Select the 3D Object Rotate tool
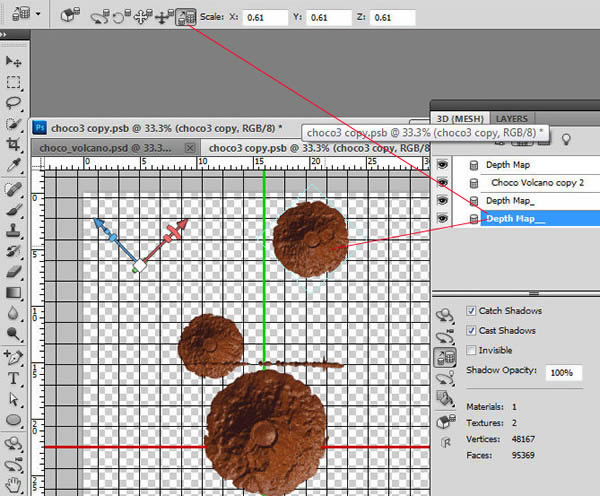This screenshot has height=496, width=600. (x=14, y=444)
